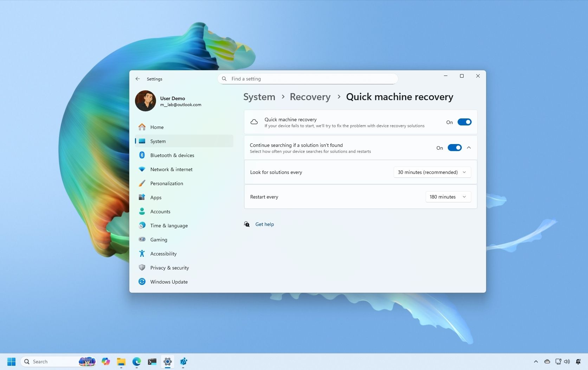Open Windows Update settings
588x370 pixels.
(x=169, y=281)
